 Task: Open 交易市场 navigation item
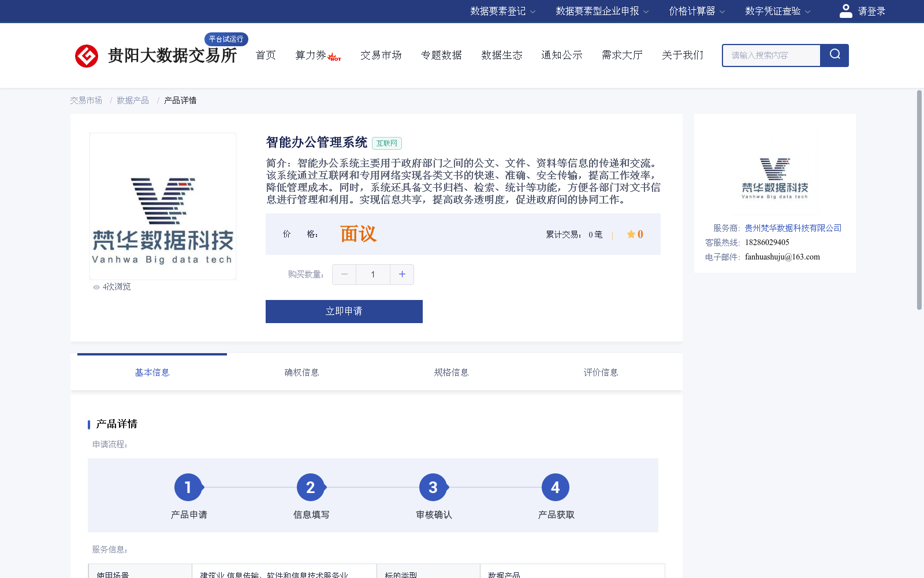click(x=381, y=55)
